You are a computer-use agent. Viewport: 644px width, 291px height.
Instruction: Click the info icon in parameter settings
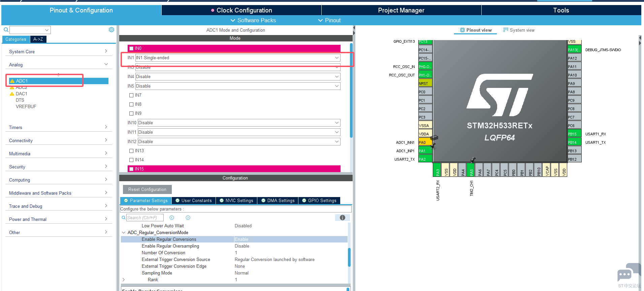coord(343,218)
